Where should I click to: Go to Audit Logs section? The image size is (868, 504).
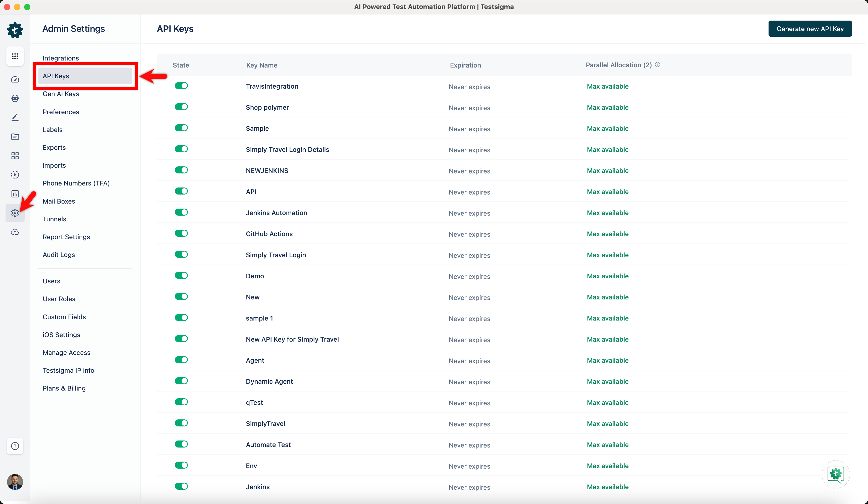59,255
